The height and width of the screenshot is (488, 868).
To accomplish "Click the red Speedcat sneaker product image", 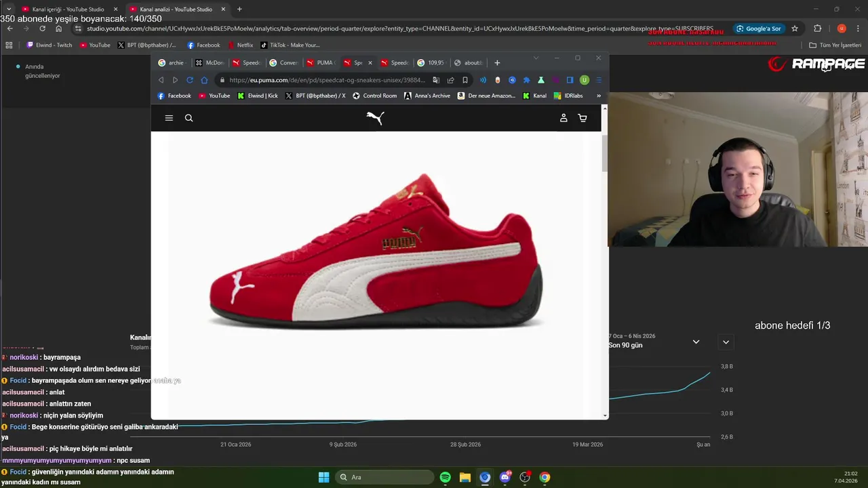I will point(376,251).
